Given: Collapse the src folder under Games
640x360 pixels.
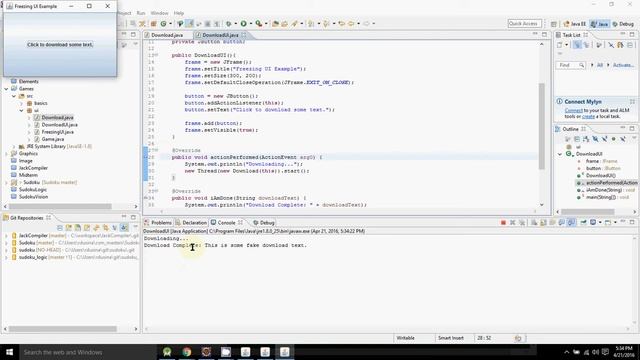Looking at the screenshot, I should click(x=13, y=96).
